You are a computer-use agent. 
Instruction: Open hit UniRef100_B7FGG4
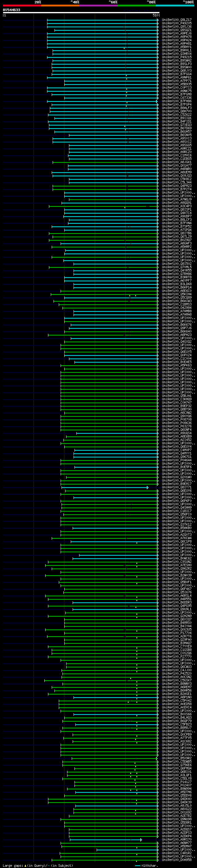pos(177,74)
